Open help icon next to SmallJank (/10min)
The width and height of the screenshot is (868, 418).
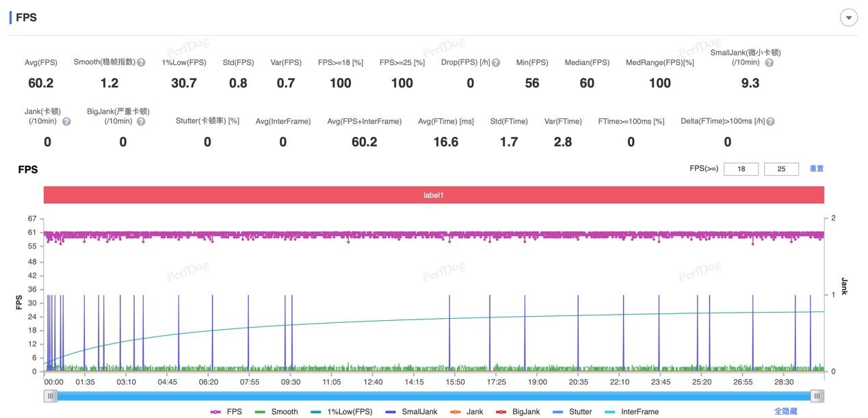[x=769, y=62]
